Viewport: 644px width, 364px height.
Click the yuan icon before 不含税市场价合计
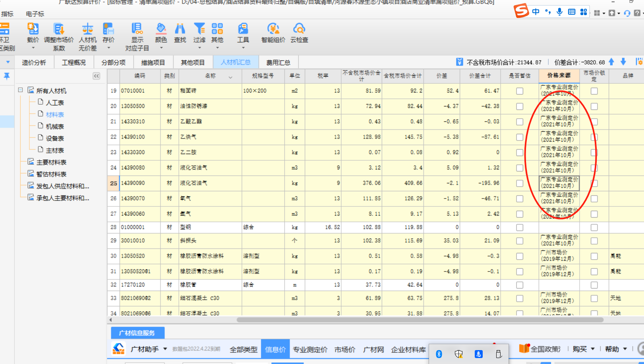coord(460,62)
